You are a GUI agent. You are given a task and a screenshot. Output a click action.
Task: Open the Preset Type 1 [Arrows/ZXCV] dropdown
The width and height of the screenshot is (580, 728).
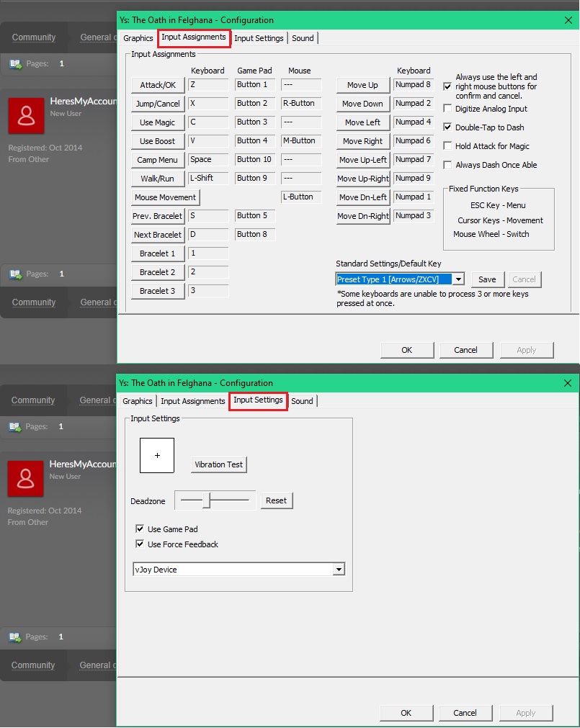459,279
